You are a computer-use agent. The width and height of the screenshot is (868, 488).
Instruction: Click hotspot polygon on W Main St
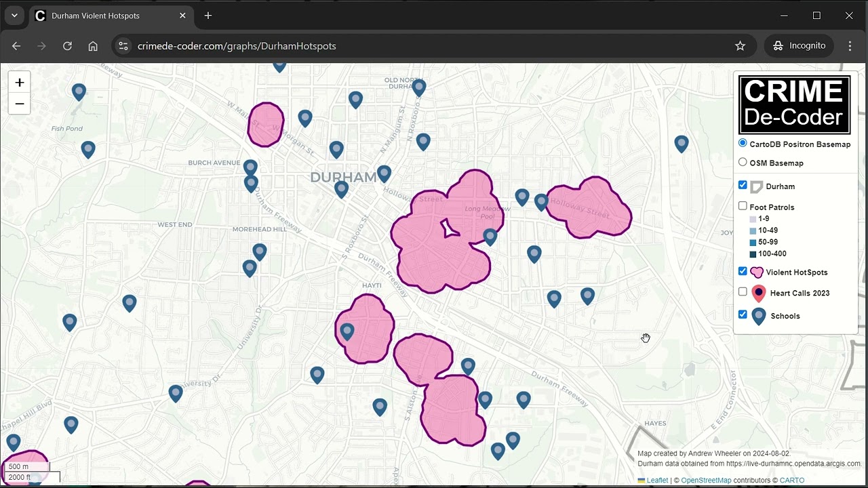(265, 125)
